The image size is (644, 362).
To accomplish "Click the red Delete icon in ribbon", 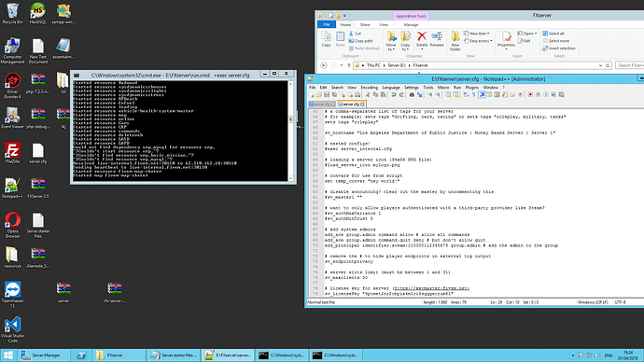I will coord(422,39).
